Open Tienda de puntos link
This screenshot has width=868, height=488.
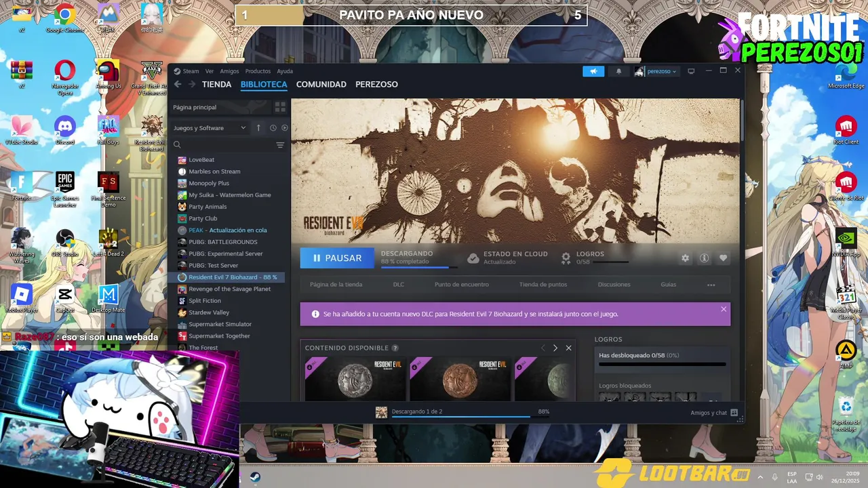pyautogui.click(x=543, y=285)
